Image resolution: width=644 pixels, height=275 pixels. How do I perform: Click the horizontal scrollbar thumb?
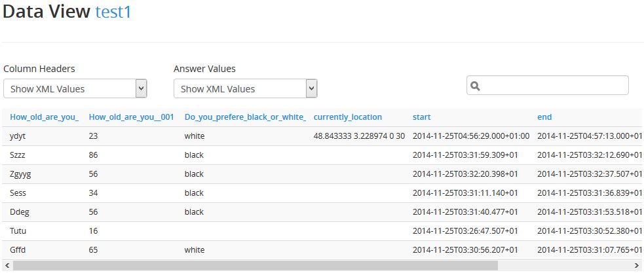256,266
